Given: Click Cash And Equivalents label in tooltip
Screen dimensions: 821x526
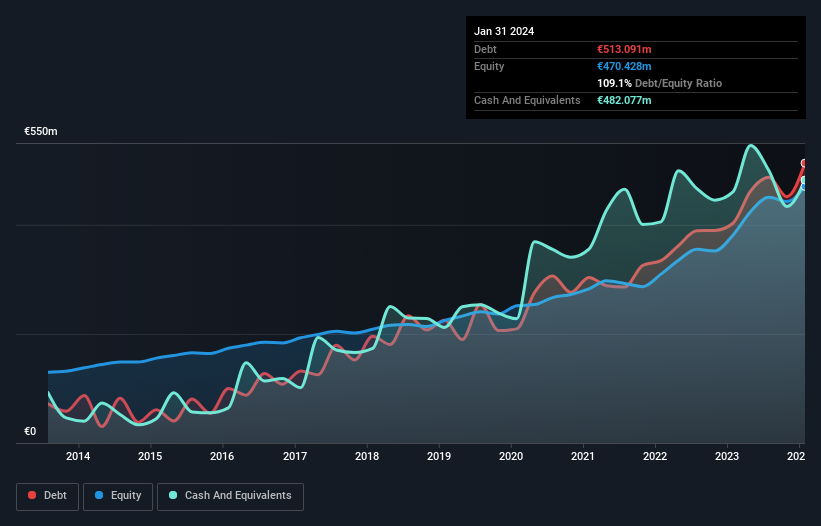Looking at the screenshot, I should coord(527,100).
